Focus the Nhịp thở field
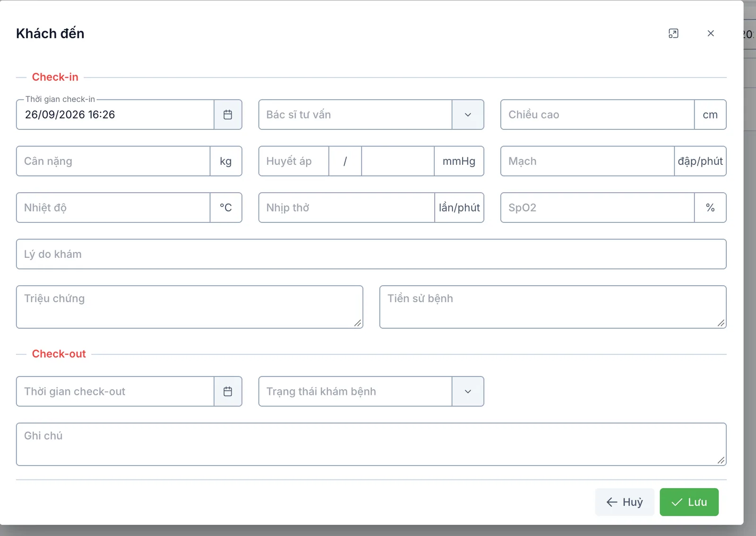This screenshot has width=756, height=536. (347, 207)
